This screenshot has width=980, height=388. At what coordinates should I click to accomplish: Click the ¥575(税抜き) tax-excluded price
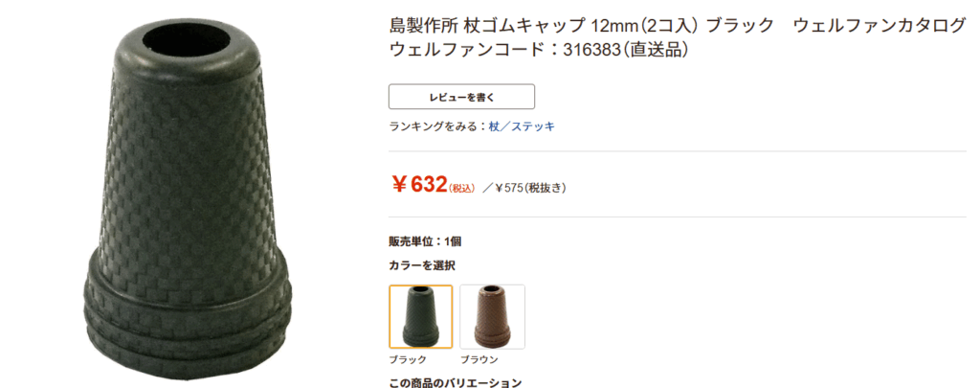(x=530, y=188)
